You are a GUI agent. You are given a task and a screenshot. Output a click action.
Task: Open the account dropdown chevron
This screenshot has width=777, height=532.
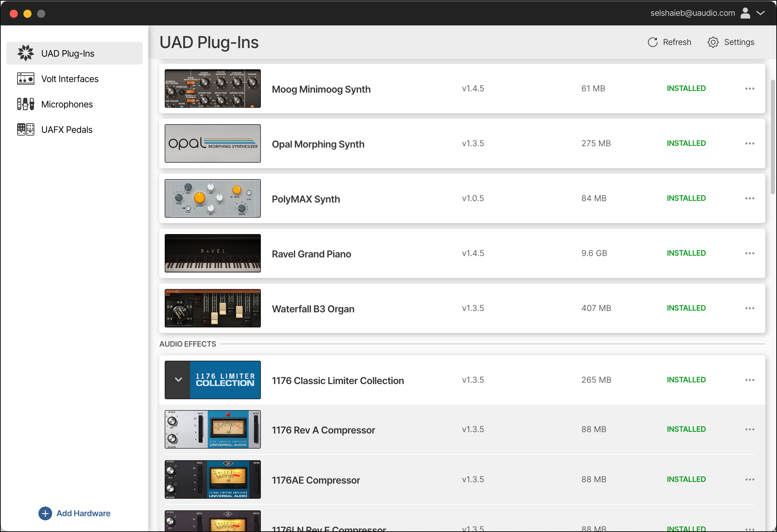pyautogui.click(x=761, y=13)
